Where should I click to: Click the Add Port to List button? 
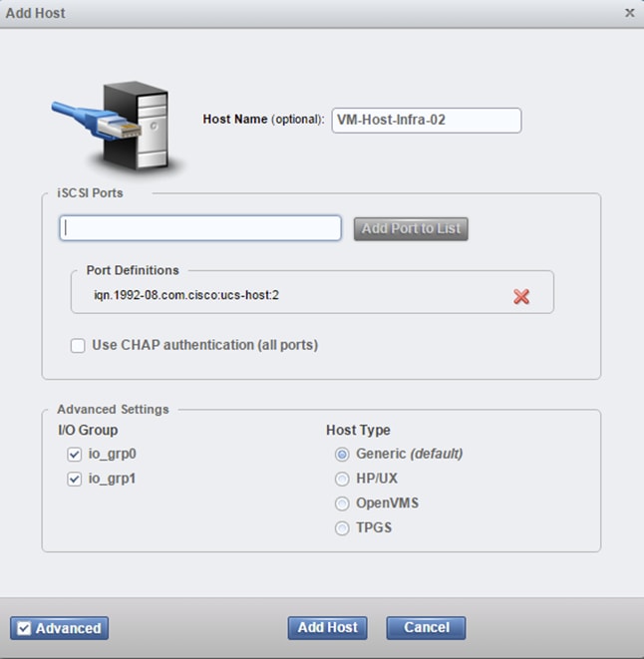[x=411, y=228]
